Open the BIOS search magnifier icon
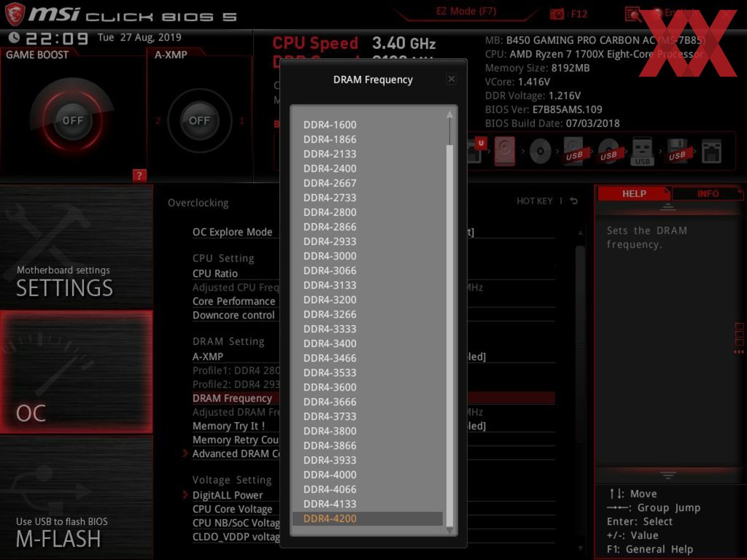The image size is (747, 560). 633,14
